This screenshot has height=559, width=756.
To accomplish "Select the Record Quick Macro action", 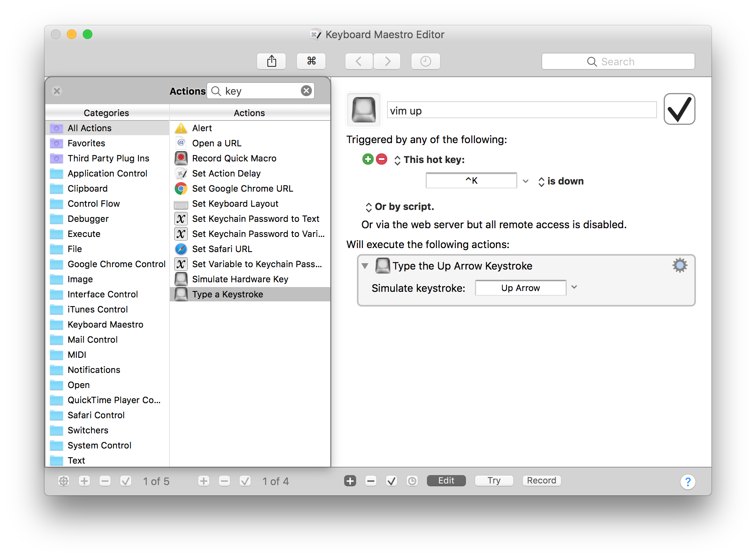I will pos(250,158).
